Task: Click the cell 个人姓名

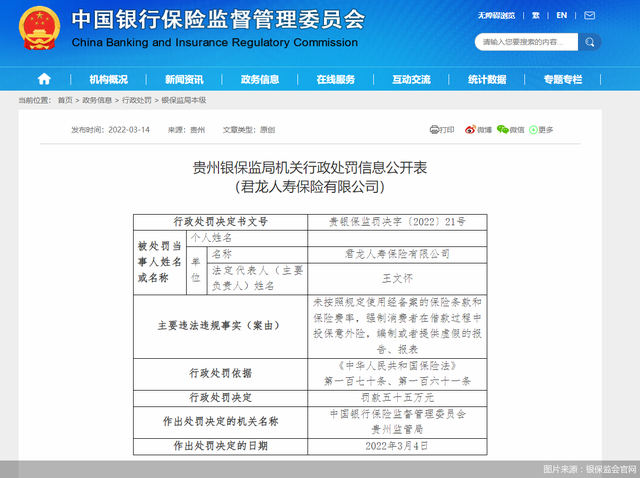Action: pyautogui.click(x=247, y=238)
